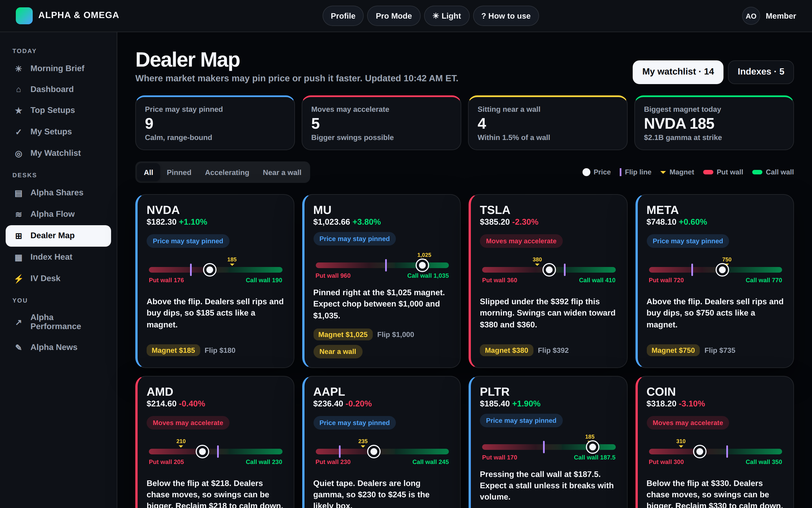Screen dimensions: 812x508
Task: Select the Pinned filter tab
Action: point(179,172)
